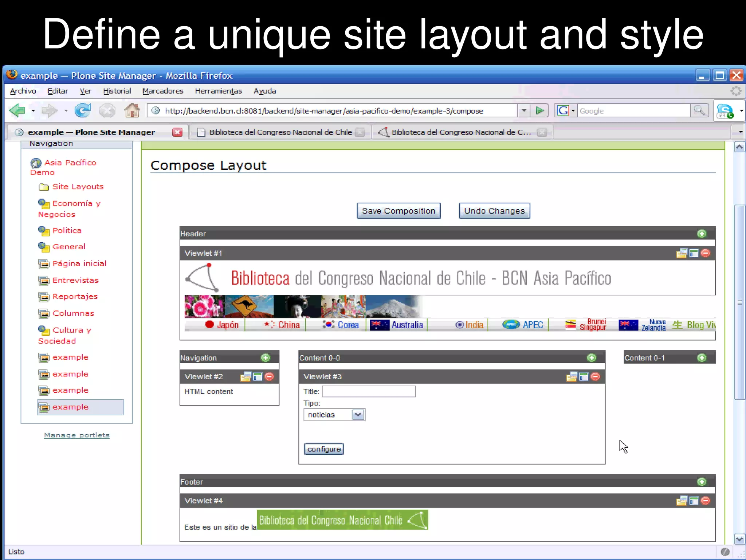Open the Editar menu
The height and width of the screenshot is (560, 746).
coord(58,91)
